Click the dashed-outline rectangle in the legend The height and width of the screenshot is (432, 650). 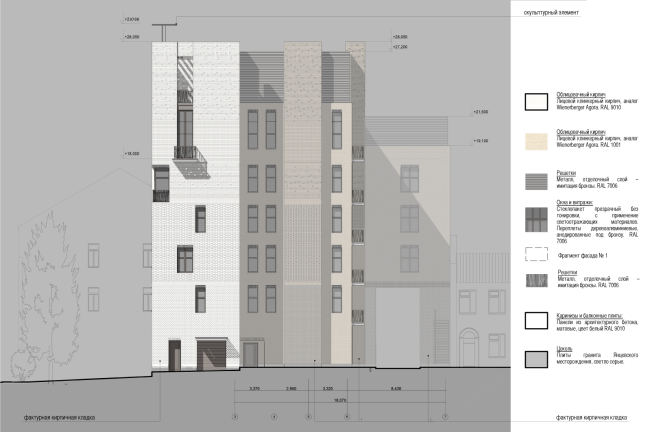point(536,254)
